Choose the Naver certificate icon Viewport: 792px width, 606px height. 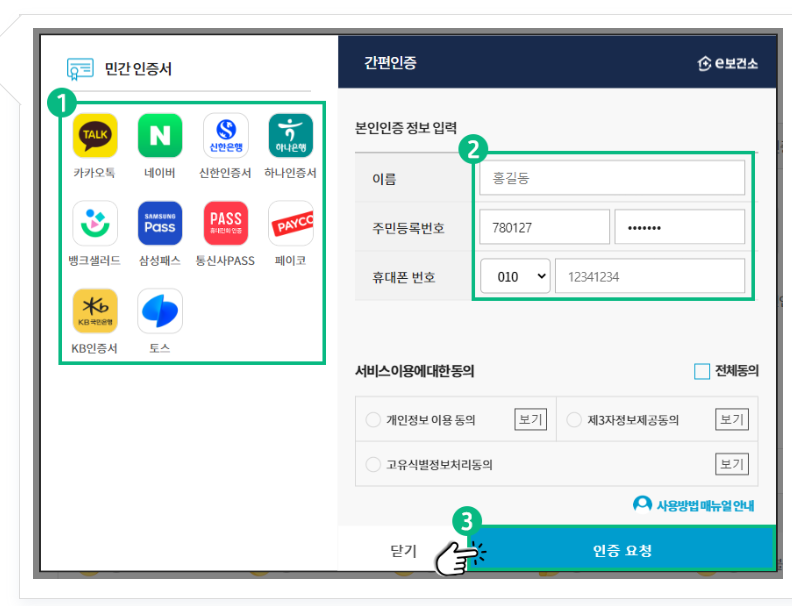click(x=160, y=135)
